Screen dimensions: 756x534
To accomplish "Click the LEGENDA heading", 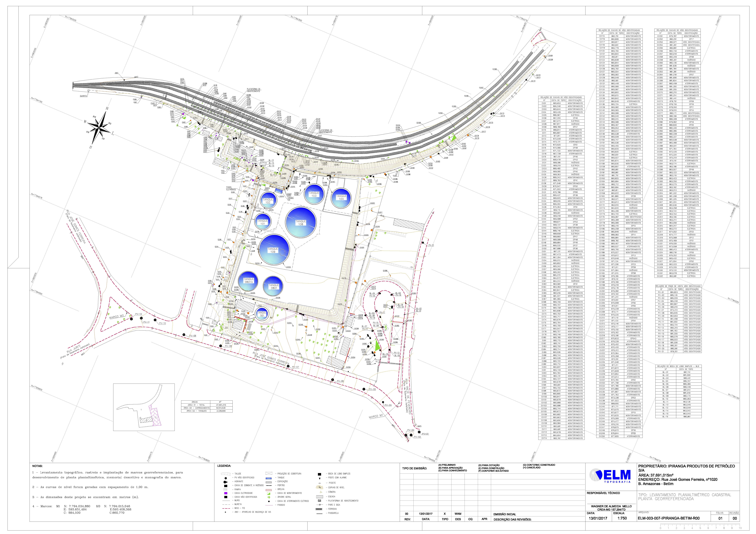I will click(224, 466).
